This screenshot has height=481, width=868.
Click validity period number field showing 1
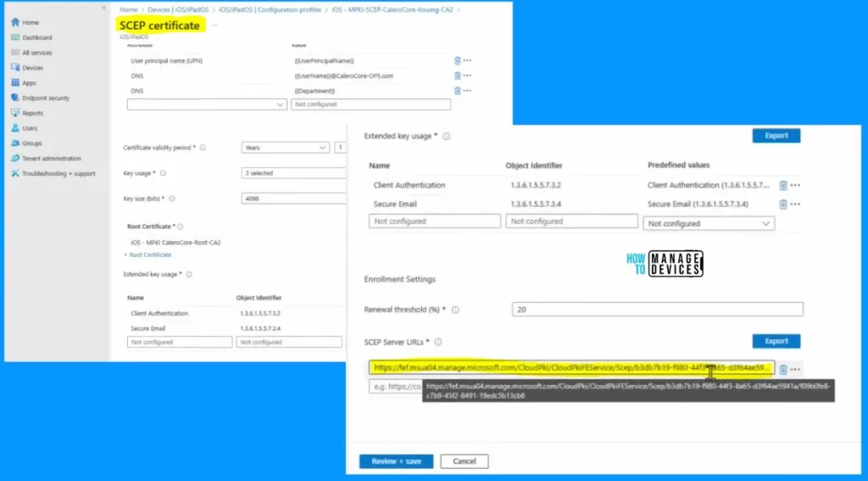click(x=340, y=148)
